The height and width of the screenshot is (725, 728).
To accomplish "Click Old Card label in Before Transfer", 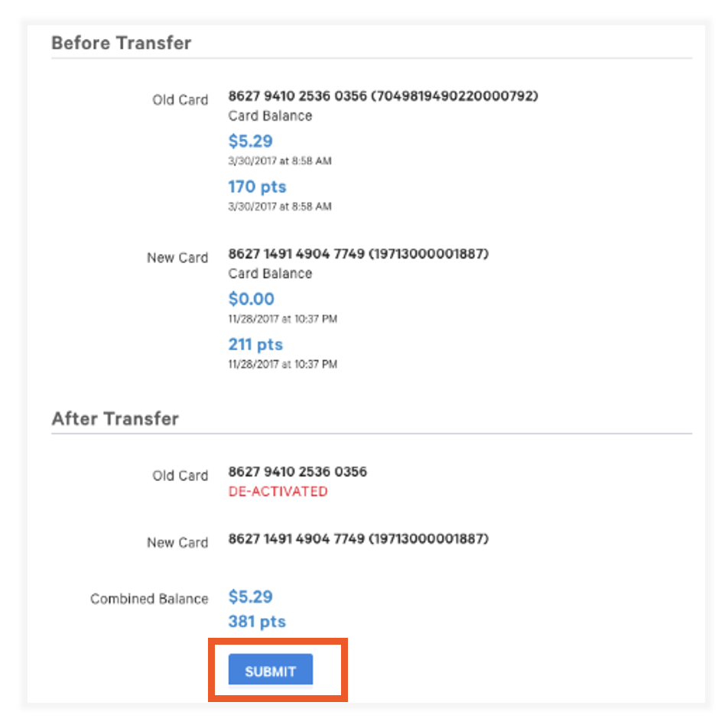I will (x=180, y=99).
